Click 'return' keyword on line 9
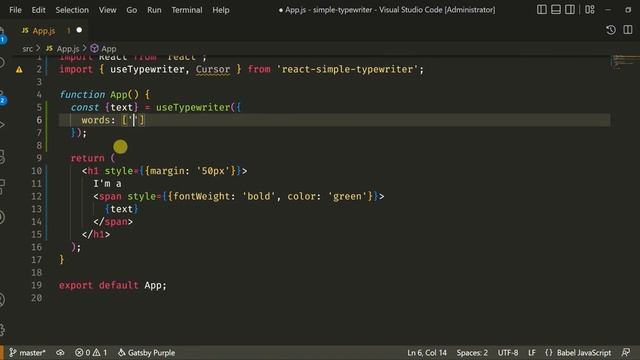Viewport: 640px width, 360px height. pos(87,158)
